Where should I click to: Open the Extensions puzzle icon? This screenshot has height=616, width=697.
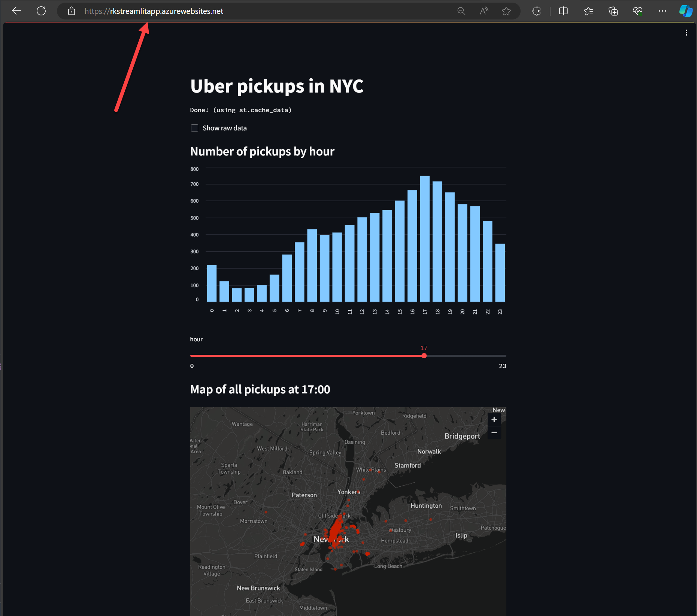coord(536,11)
